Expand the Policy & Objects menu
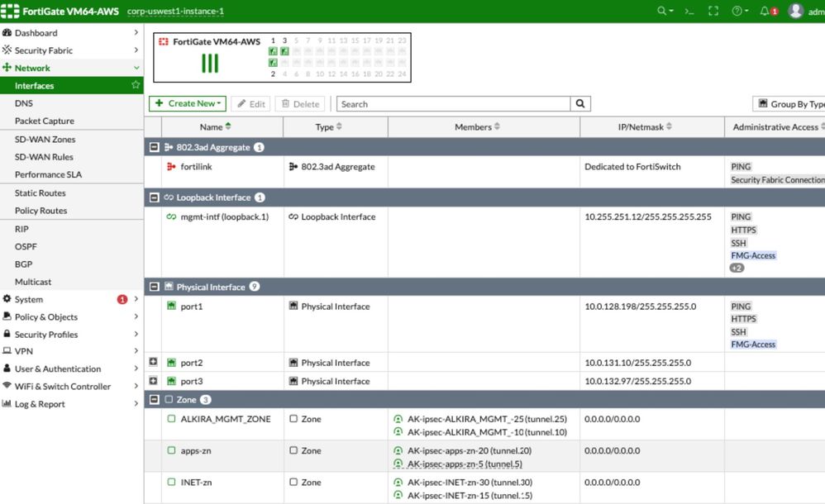Screen dimensions: 825x504 [x=46, y=317]
